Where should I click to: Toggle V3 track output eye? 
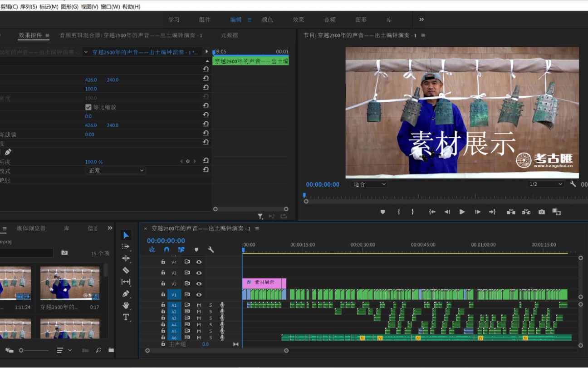pyautogui.click(x=199, y=273)
